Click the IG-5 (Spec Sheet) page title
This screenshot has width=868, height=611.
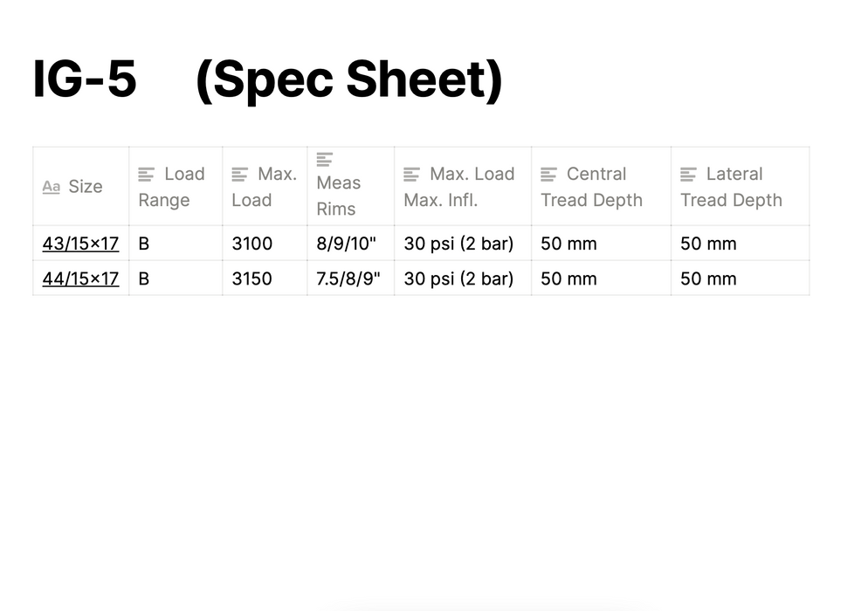click(267, 79)
